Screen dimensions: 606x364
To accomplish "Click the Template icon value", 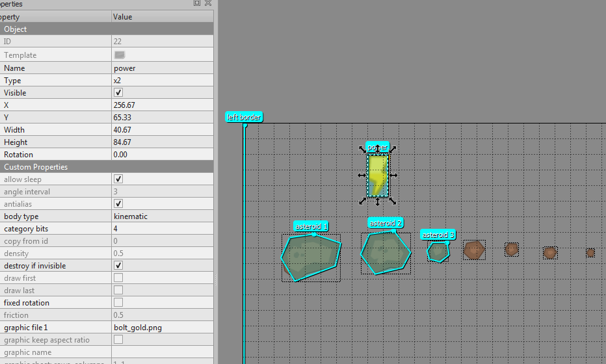I will click(120, 55).
